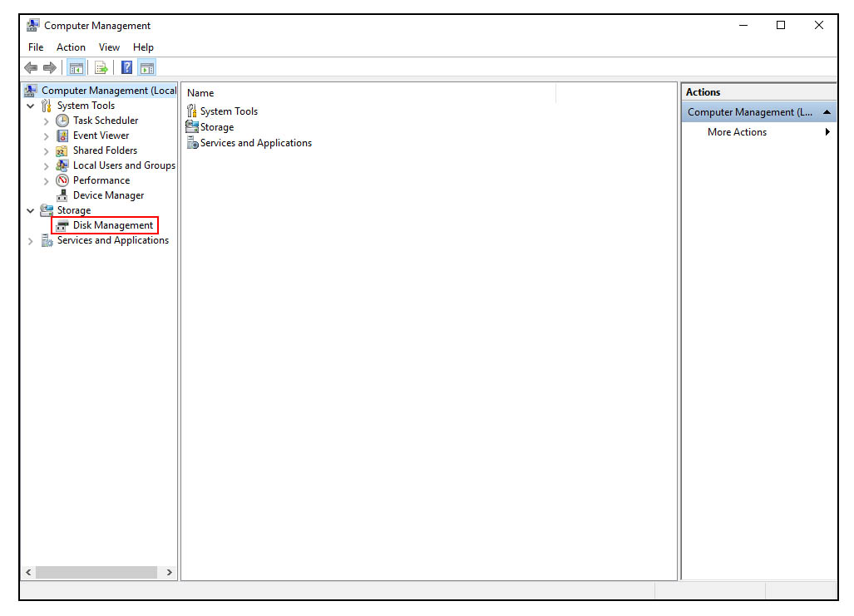The width and height of the screenshot is (854, 616).
Task: Select Device Manager in the tree
Action: [108, 195]
